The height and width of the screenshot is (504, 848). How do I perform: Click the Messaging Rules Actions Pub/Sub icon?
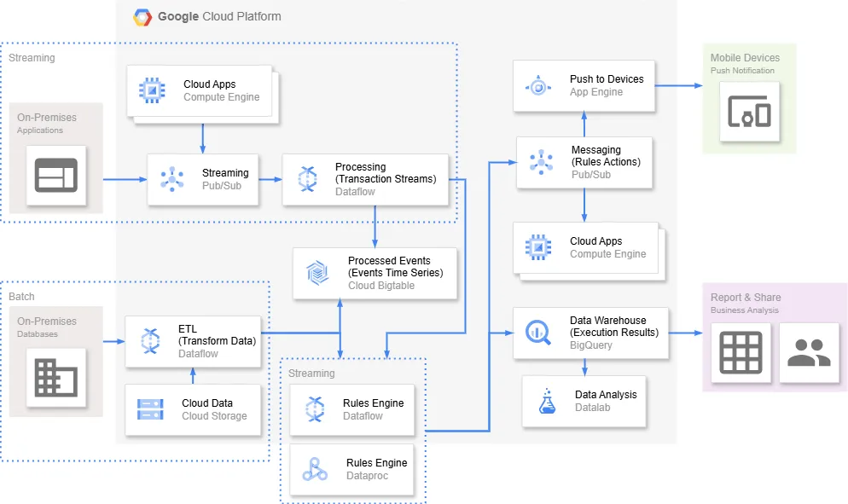coord(541,162)
